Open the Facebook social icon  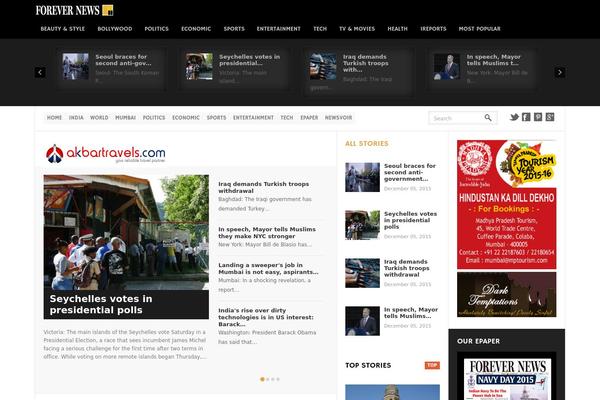pyautogui.click(x=526, y=117)
